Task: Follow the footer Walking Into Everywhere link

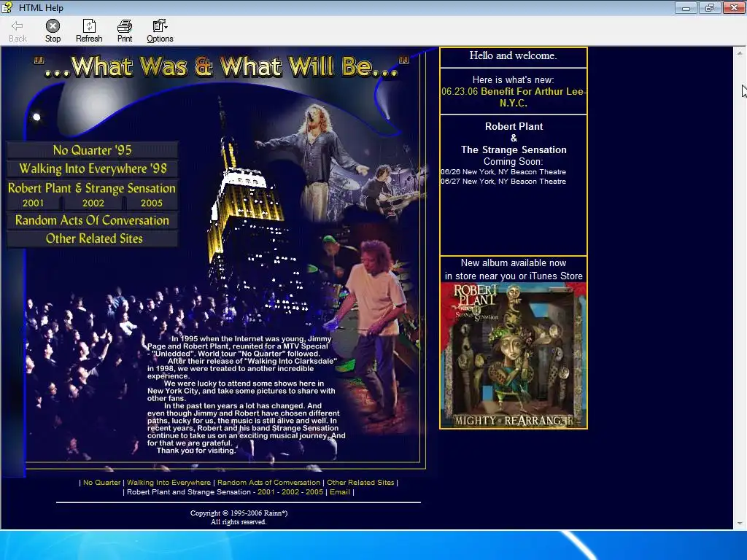Action: click(x=169, y=483)
